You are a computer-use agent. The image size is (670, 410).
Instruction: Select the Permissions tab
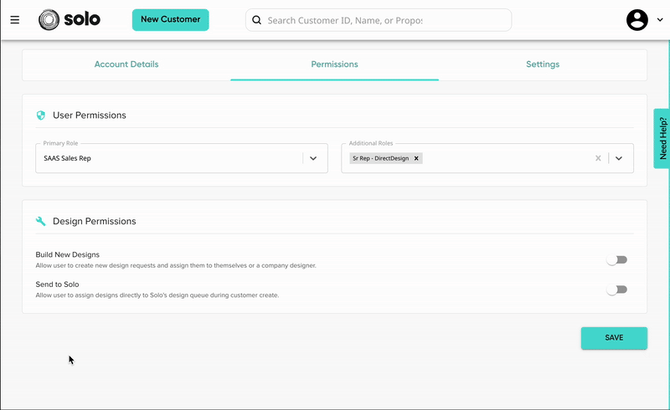pyautogui.click(x=334, y=64)
